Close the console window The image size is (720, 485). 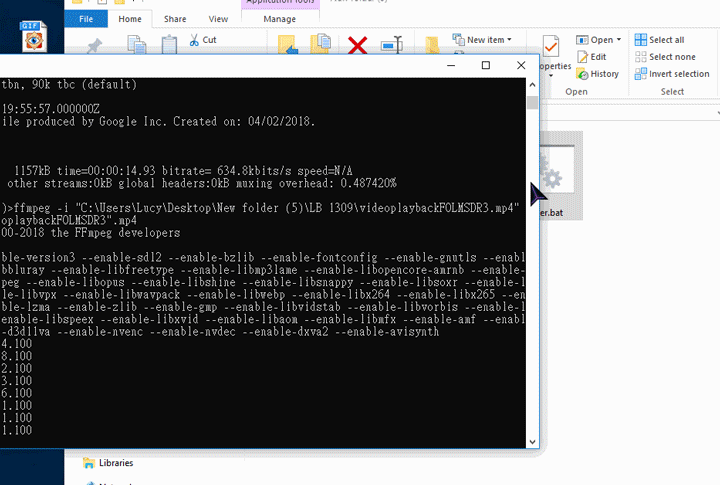point(521,66)
